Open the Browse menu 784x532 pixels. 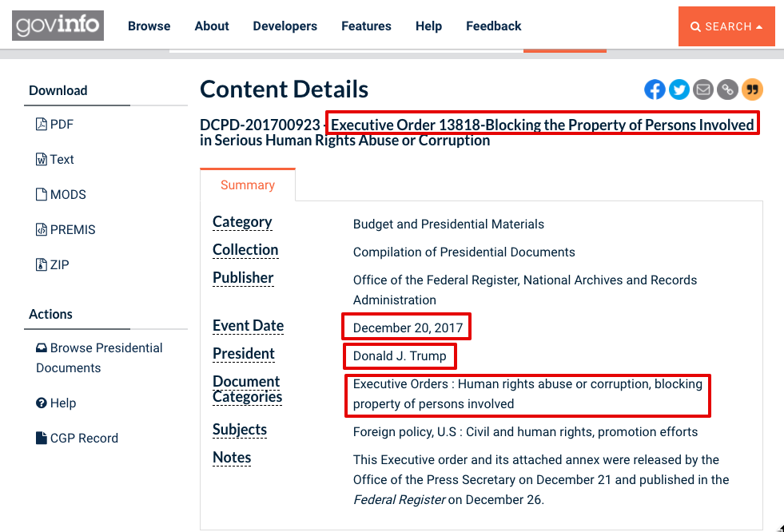coord(149,26)
